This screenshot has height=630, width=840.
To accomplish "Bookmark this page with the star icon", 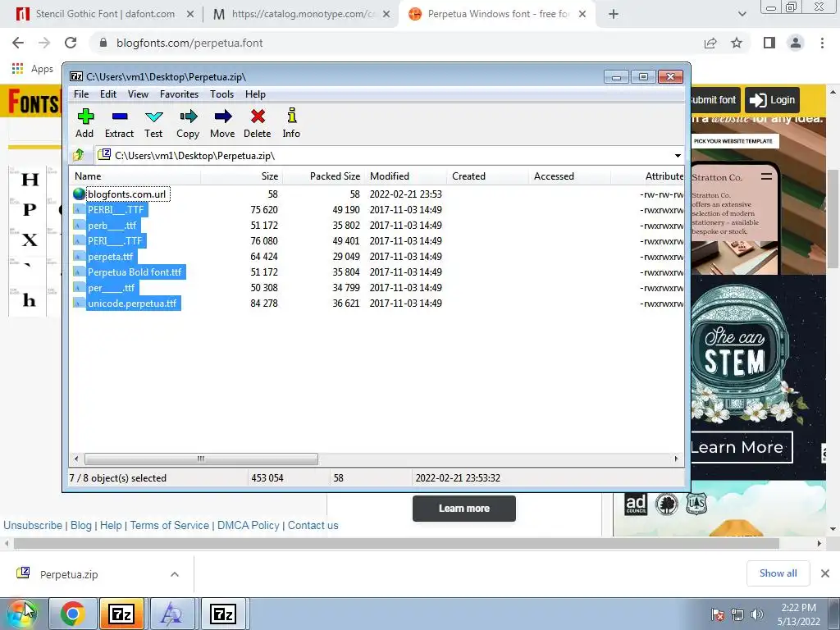I will pyautogui.click(x=737, y=43).
